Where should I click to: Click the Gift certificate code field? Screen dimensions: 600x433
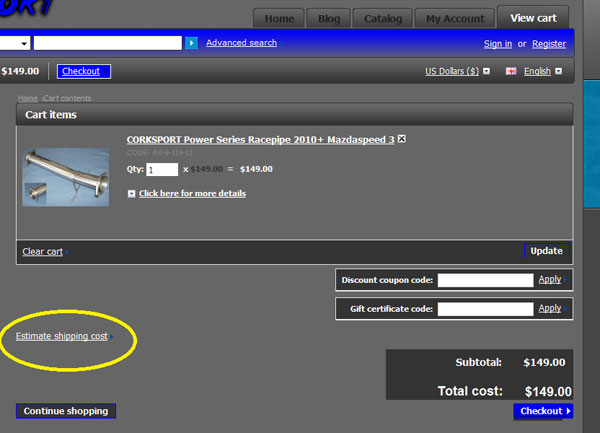485,309
